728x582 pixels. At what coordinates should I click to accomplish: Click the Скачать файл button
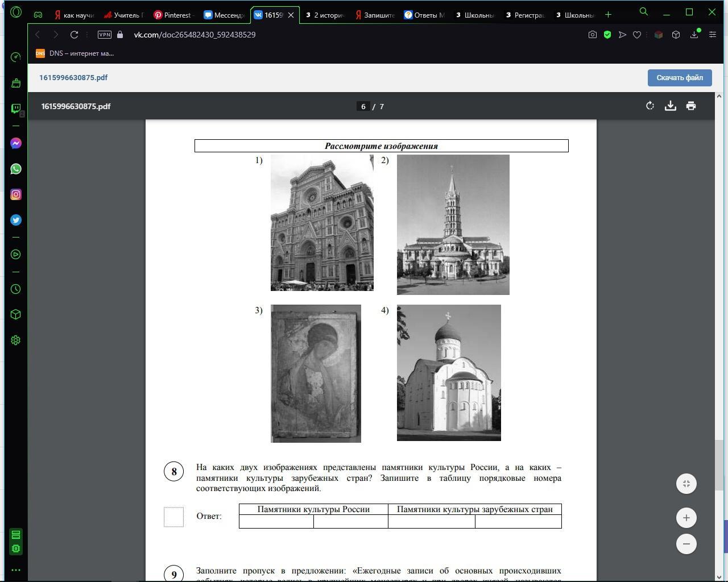(680, 78)
